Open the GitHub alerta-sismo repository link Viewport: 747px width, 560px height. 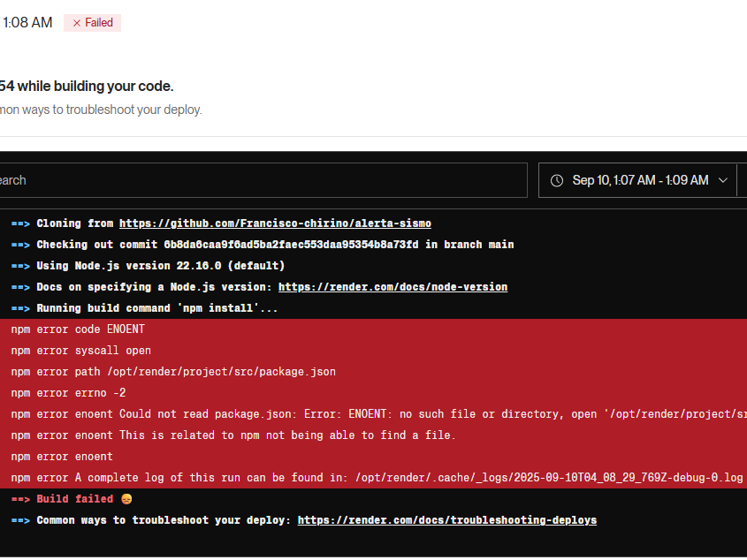275,223
